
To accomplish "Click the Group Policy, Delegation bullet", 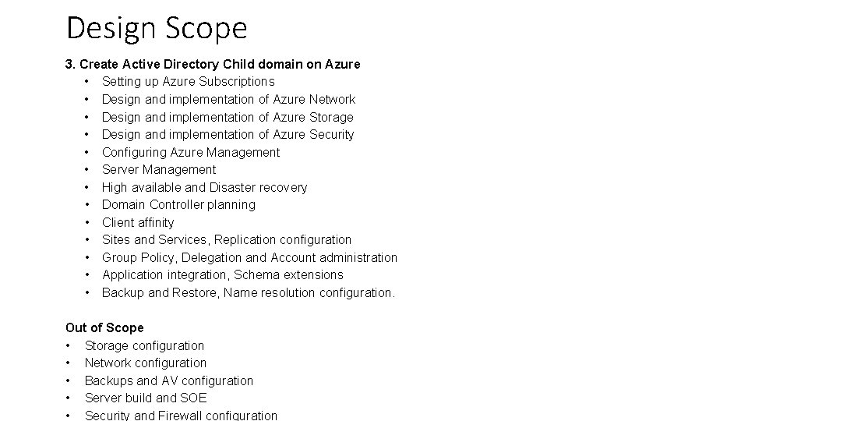I will 249,257.
